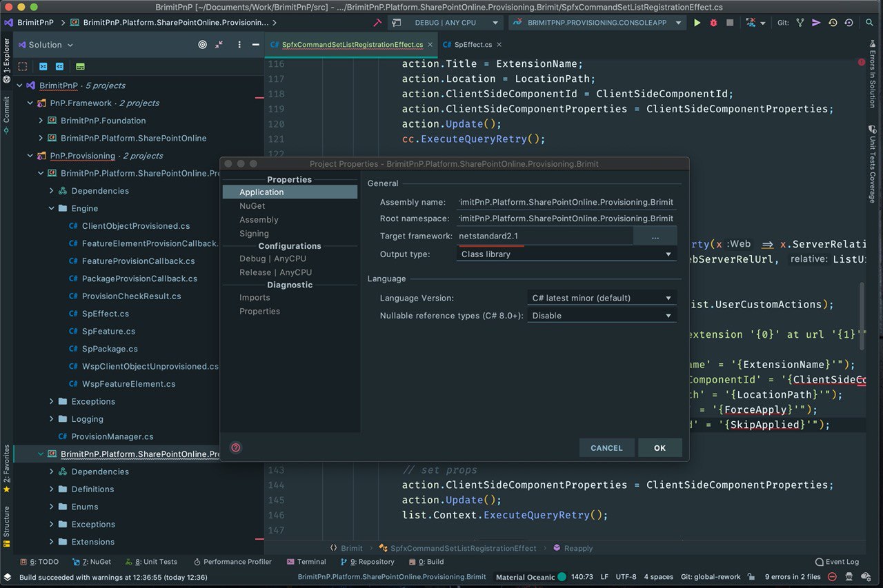Viewport: 883px width, 588px height.
Task: Click the purple Git push arrow icon
Action: click(x=816, y=23)
